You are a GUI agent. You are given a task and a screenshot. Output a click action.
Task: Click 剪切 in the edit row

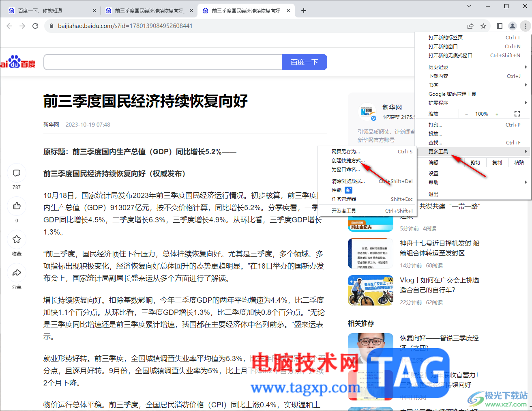point(475,162)
